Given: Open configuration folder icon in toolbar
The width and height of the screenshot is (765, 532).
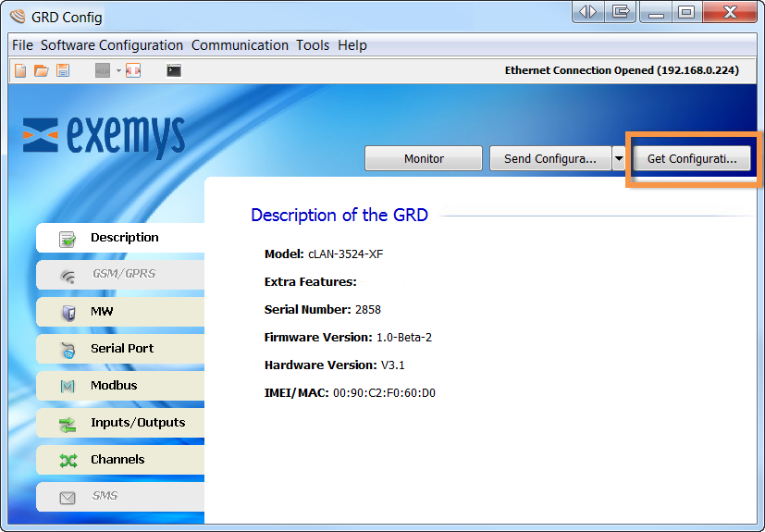Looking at the screenshot, I should point(42,70).
